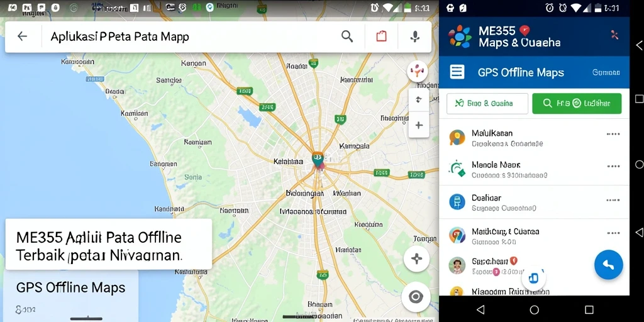Open the GPS Offline Maps bottom card
Screen dimensions: 644x322
click(x=70, y=296)
